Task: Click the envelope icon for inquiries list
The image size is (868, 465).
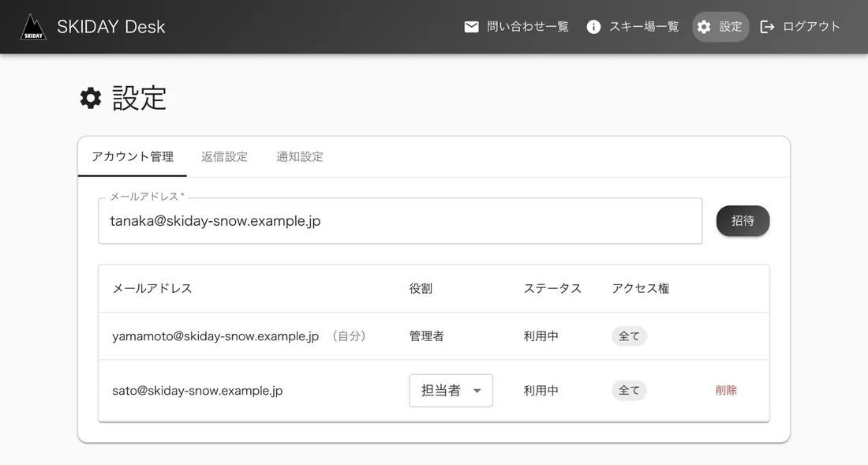Action: (472, 27)
